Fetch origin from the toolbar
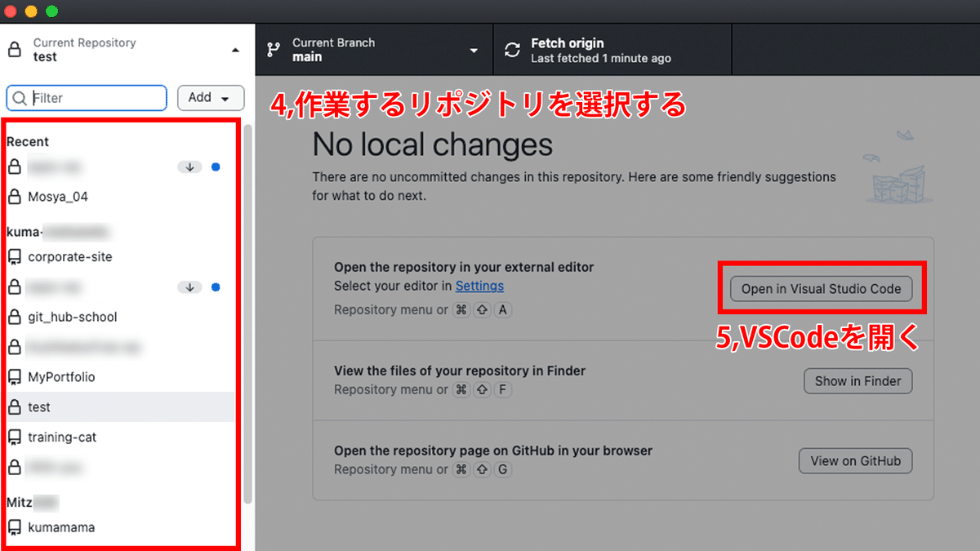This screenshot has width=980, height=551. click(x=612, y=50)
